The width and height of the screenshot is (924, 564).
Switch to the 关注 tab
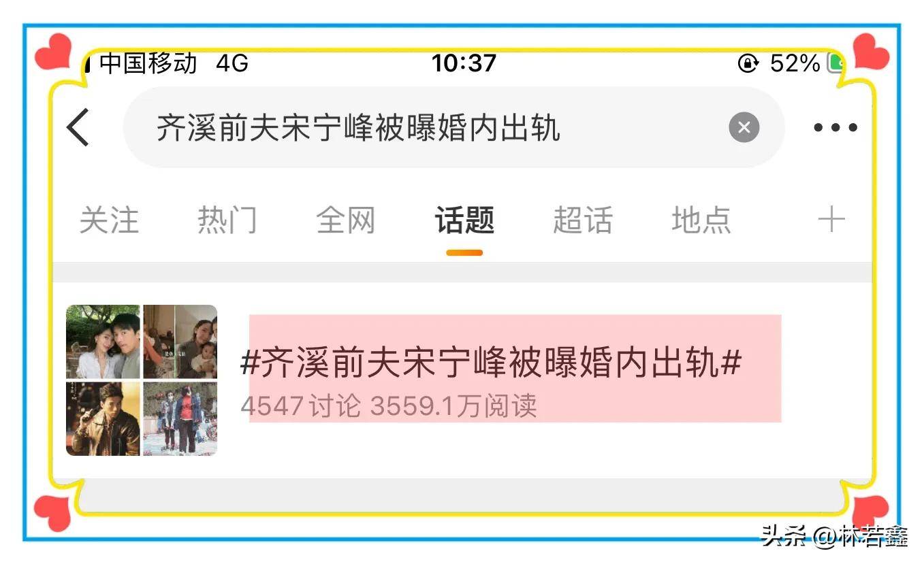[109, 220]
